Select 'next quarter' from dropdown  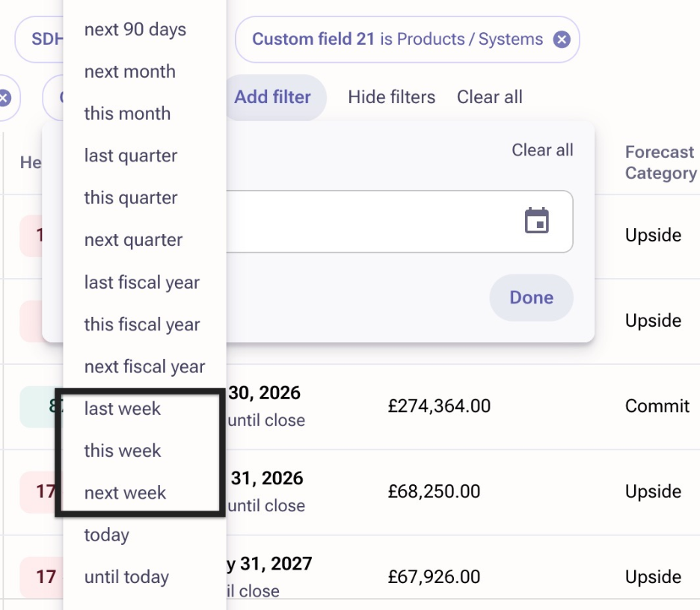pyautogui.click(x=133, y=240)
